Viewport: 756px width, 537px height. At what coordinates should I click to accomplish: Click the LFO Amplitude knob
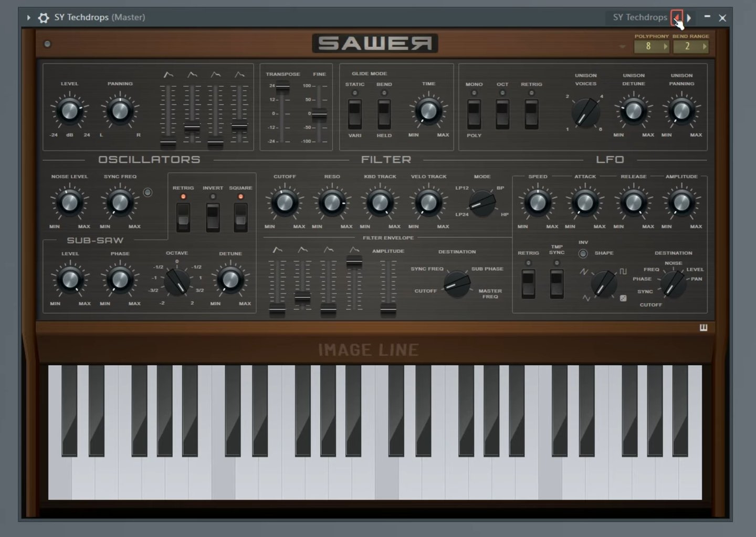[681, 203]
